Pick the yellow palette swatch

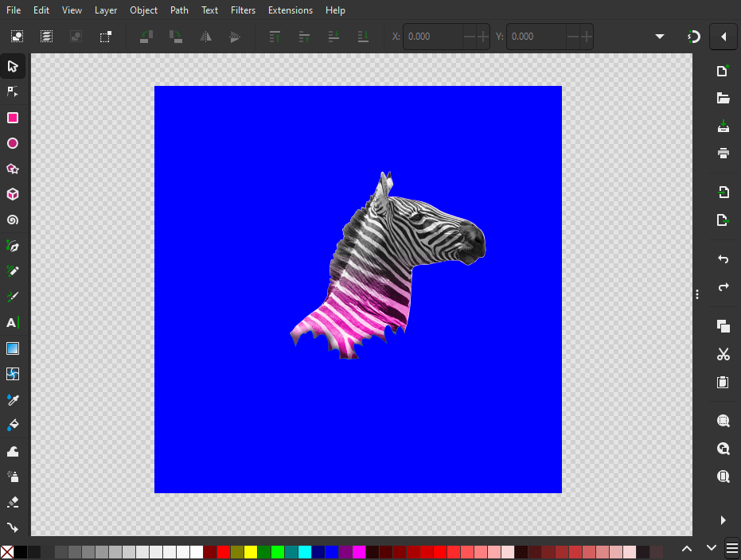(x=251, y=551)
